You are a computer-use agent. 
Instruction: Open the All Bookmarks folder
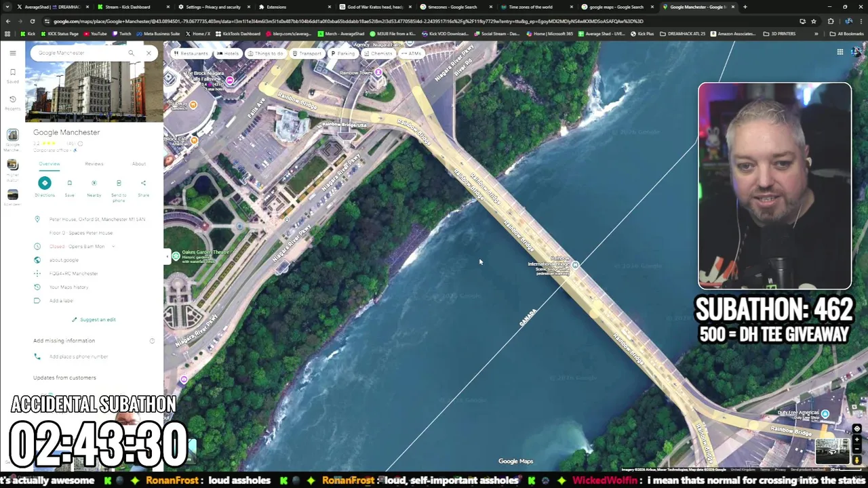847,34
